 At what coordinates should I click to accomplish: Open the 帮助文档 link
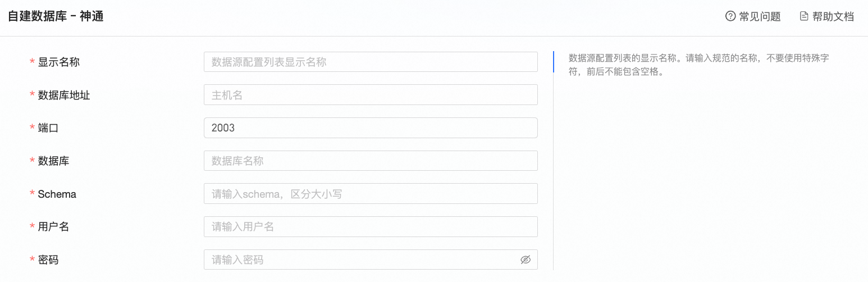(x=833, y=16)
